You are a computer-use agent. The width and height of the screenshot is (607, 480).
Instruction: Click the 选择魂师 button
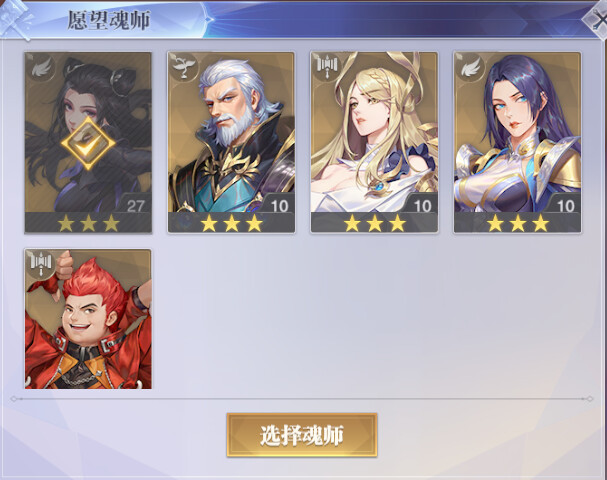pyautogui.click(x=302, y=435)
